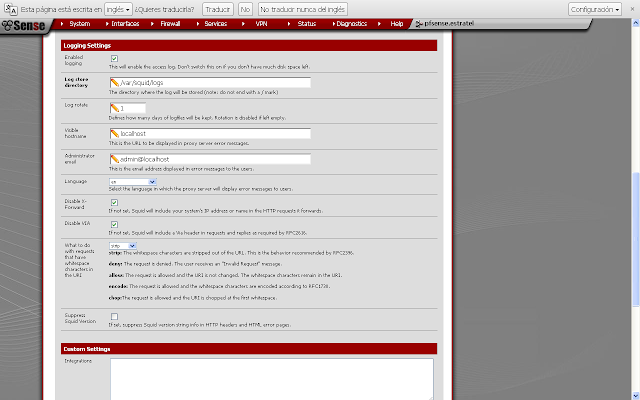Enable Suppress Squid Version checkbox
This screenshot has height=400, width=640.
point(114,316)
